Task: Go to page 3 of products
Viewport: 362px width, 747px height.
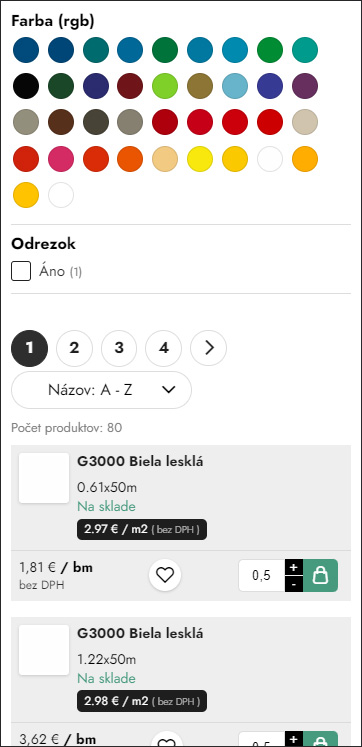Action: click(x=119, y=348)
